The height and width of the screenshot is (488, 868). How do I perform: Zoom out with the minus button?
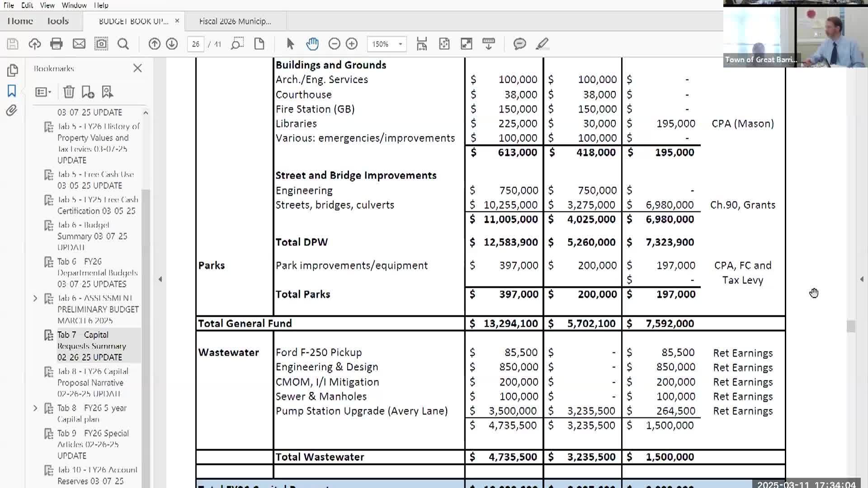(334, 44)
